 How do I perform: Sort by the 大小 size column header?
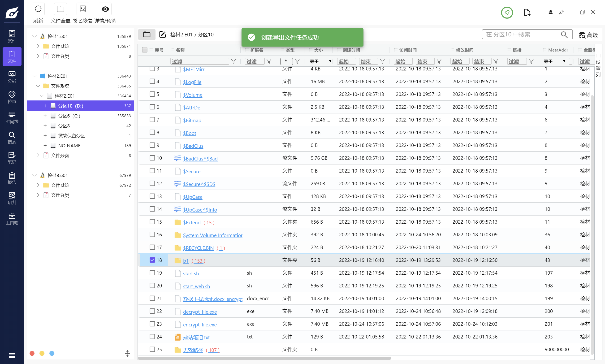319,50
